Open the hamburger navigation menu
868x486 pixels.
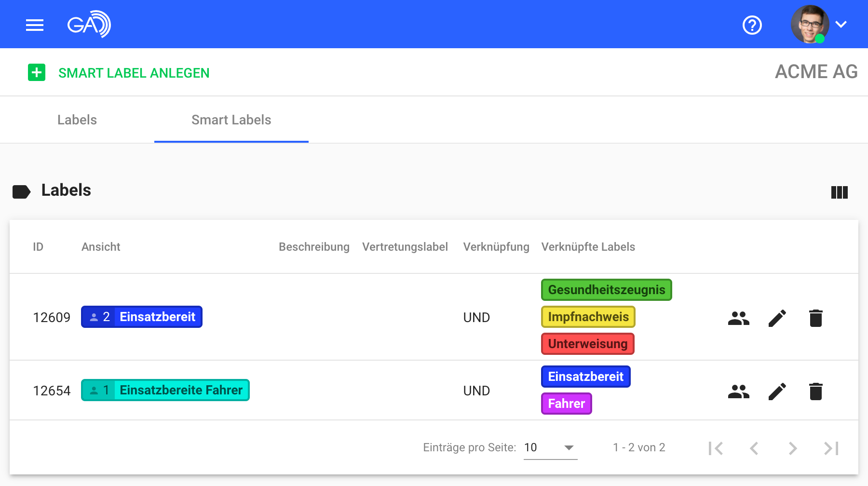tap(35, 25)
